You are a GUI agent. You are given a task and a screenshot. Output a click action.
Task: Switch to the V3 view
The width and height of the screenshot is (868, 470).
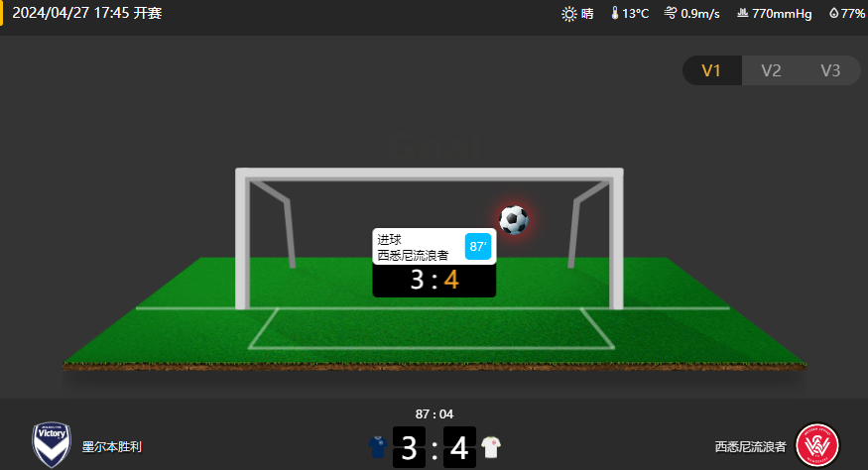tap(830, 70)
